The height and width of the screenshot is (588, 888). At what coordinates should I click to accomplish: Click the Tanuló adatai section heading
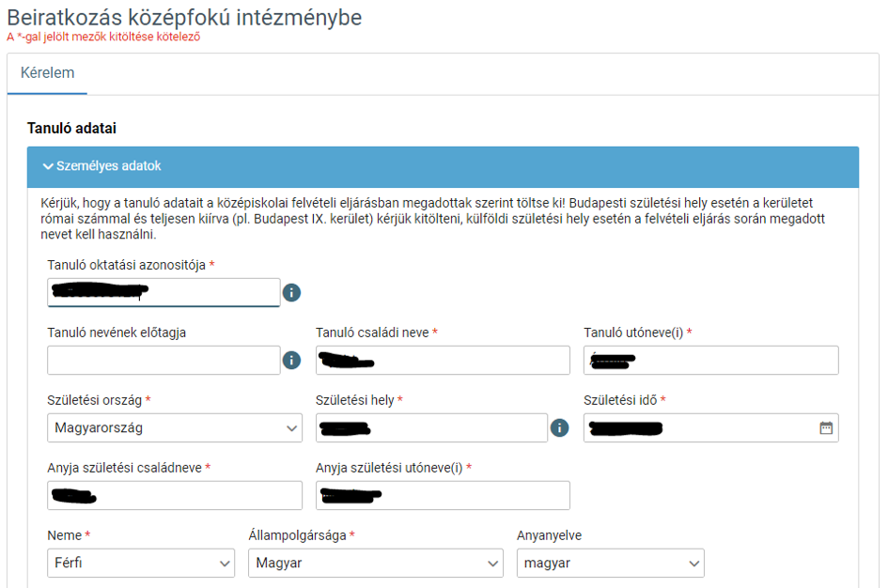point(71,128)
